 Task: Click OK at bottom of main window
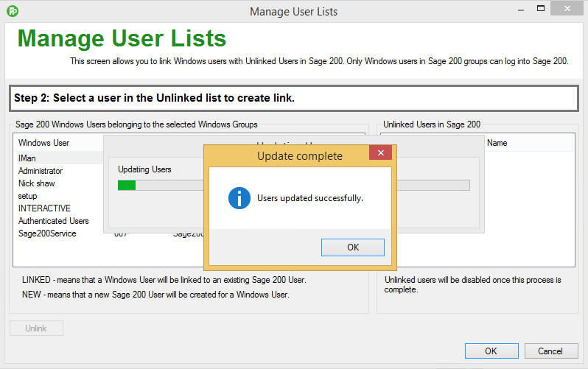491,351
